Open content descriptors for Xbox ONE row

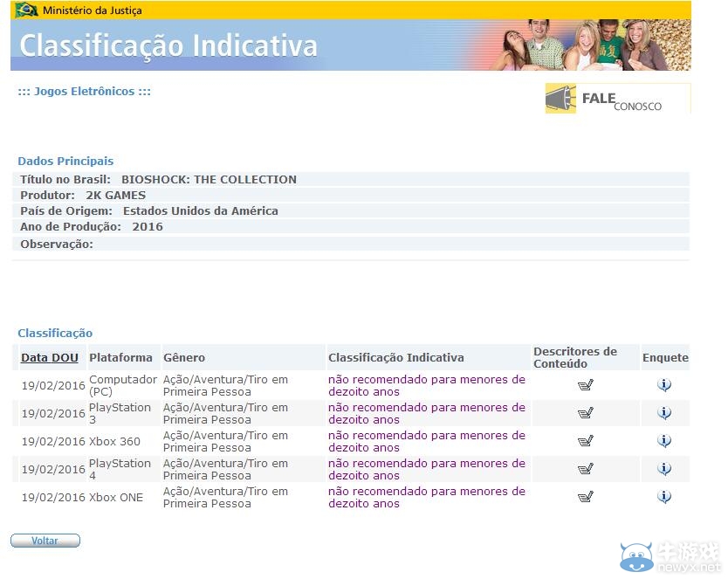[586, 497]
